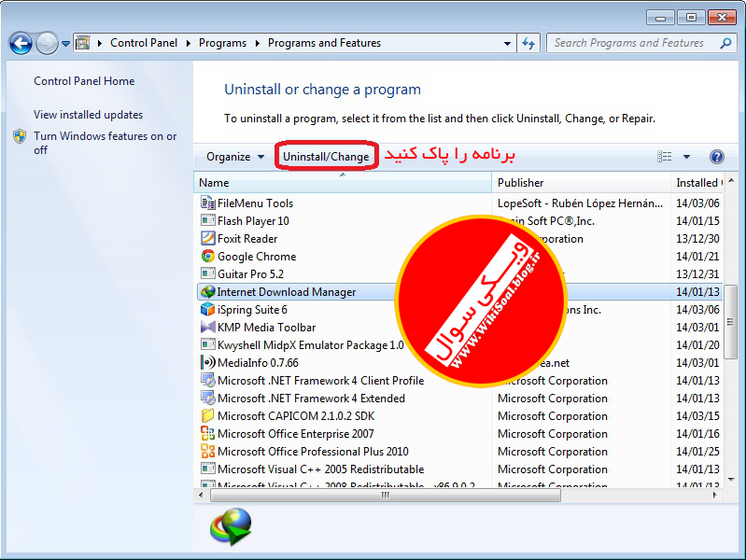Image resolution: width=746 pixels, height=560 pixels.
Task: Sort by the Publisher column header
Action: tap(581, 183)
